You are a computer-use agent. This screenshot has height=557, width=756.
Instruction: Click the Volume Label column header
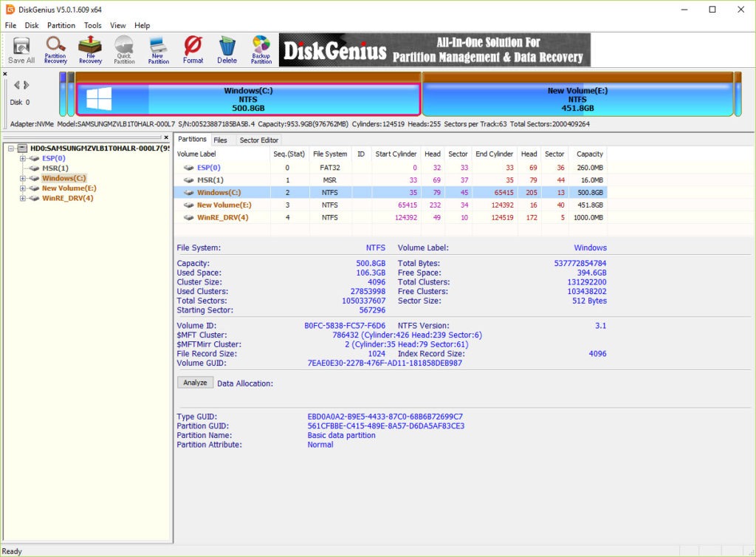coord(221,154)
